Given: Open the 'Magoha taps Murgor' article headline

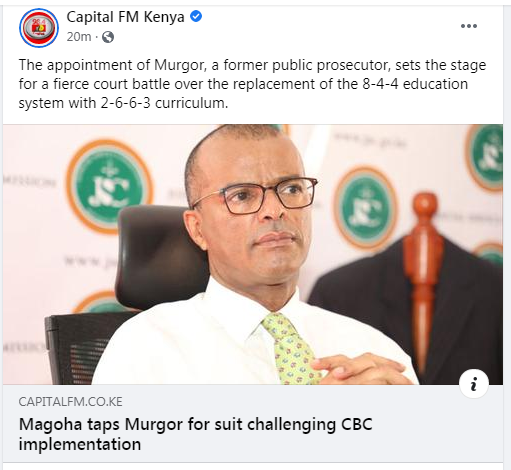Looking at the screenshot, I should tap(195, 434).
